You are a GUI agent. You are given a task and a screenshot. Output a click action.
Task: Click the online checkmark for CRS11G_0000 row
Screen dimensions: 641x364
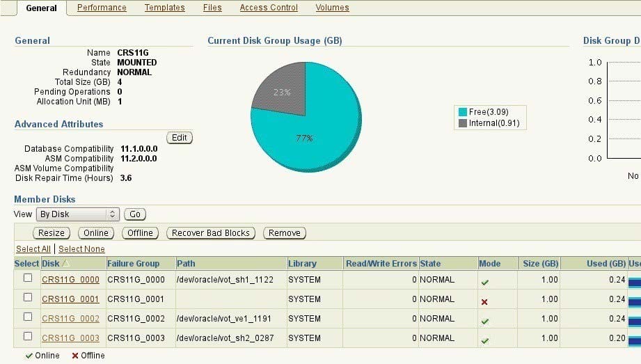coord(484,282)
